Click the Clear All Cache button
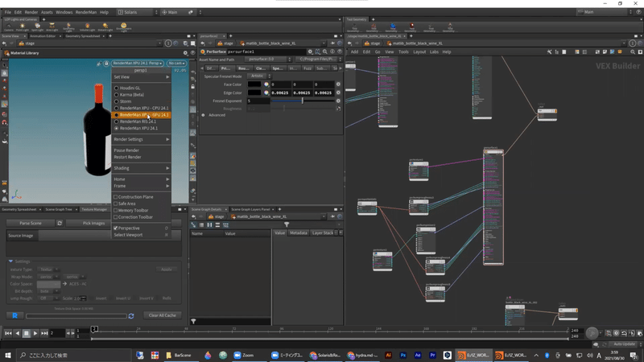The image size is (644, 362). click(x=163, y=315)
